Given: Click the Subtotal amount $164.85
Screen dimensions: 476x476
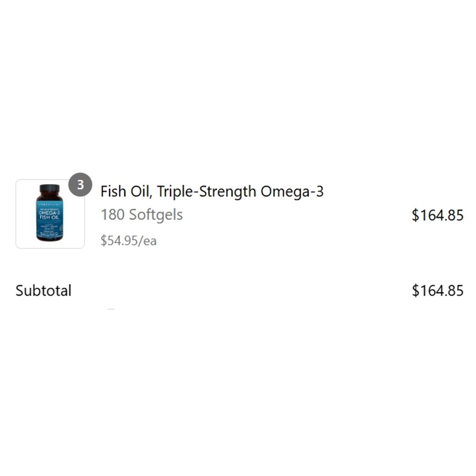Looking at the screenshot, I should click(x=437, y=291).
